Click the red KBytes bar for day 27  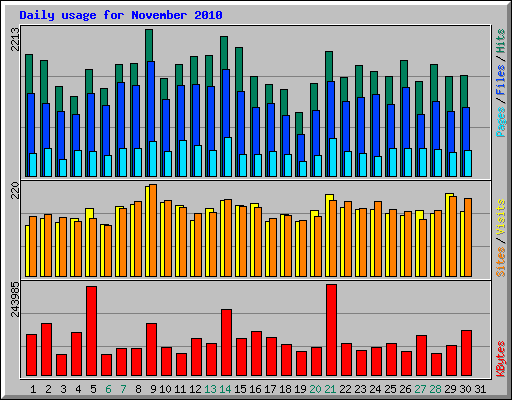click(x=421, y=356)
